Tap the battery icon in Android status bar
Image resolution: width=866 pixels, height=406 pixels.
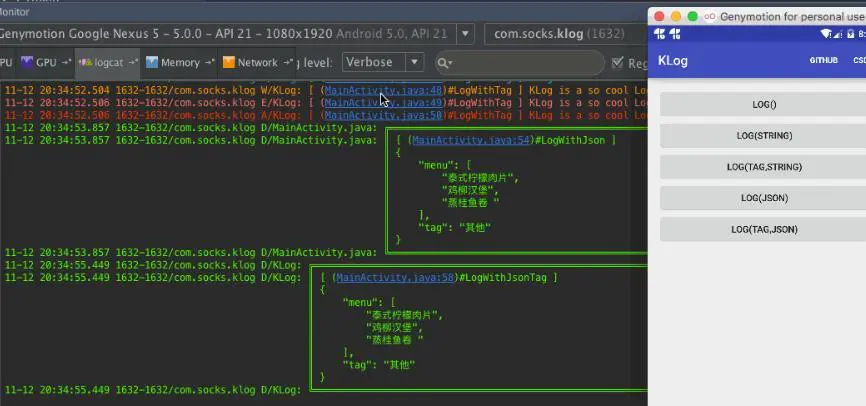pos(851,34)
